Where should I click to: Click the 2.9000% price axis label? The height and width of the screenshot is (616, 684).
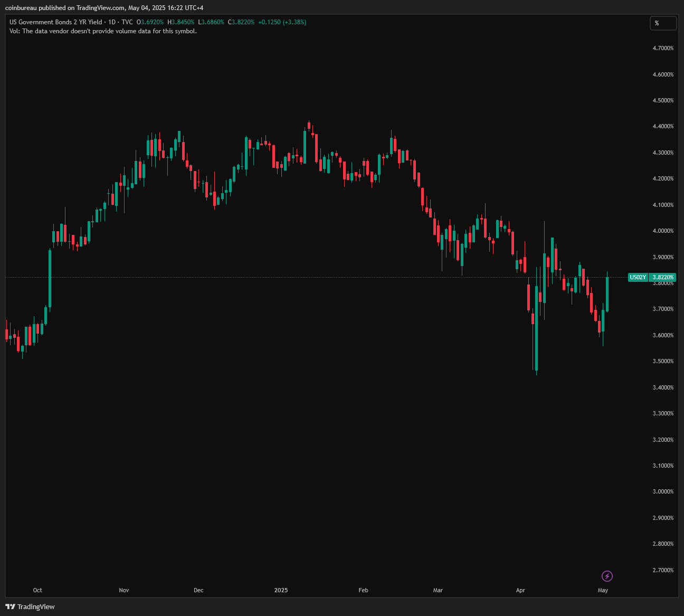pyautogui.click(x=663, y=518)
